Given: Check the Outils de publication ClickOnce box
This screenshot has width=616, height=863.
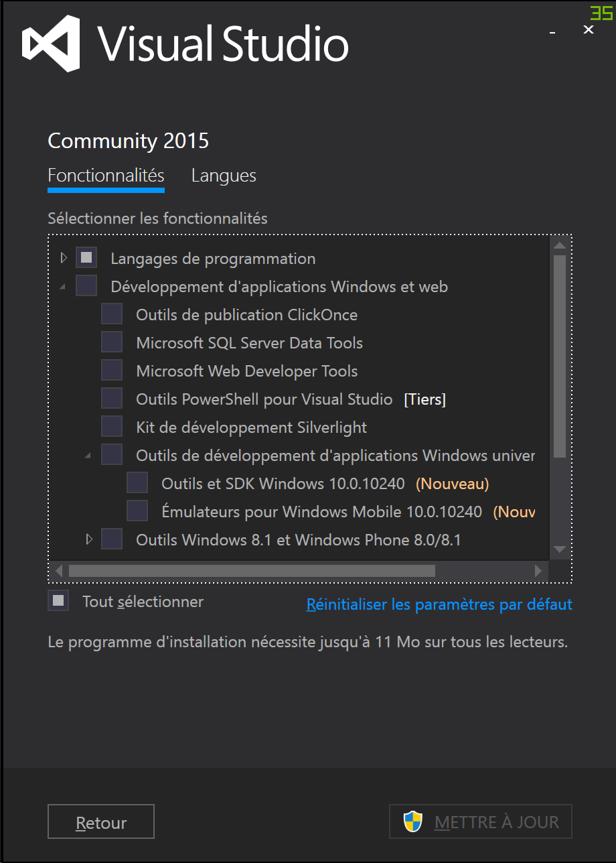Looking at the screenshot, I should click(112, 314).
